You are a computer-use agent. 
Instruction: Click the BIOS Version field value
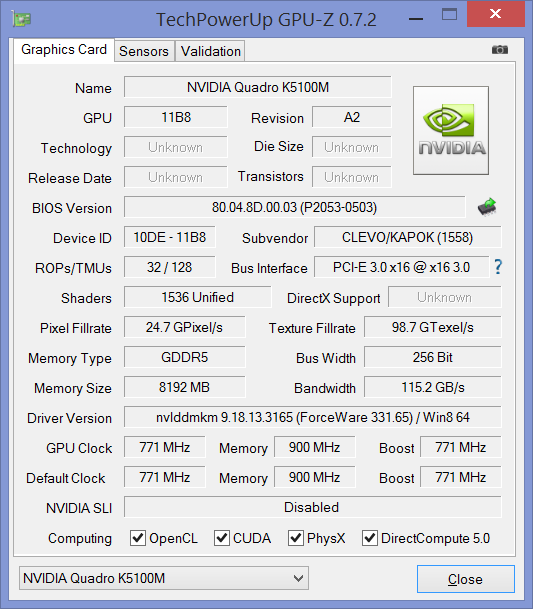tap(294, 207)
